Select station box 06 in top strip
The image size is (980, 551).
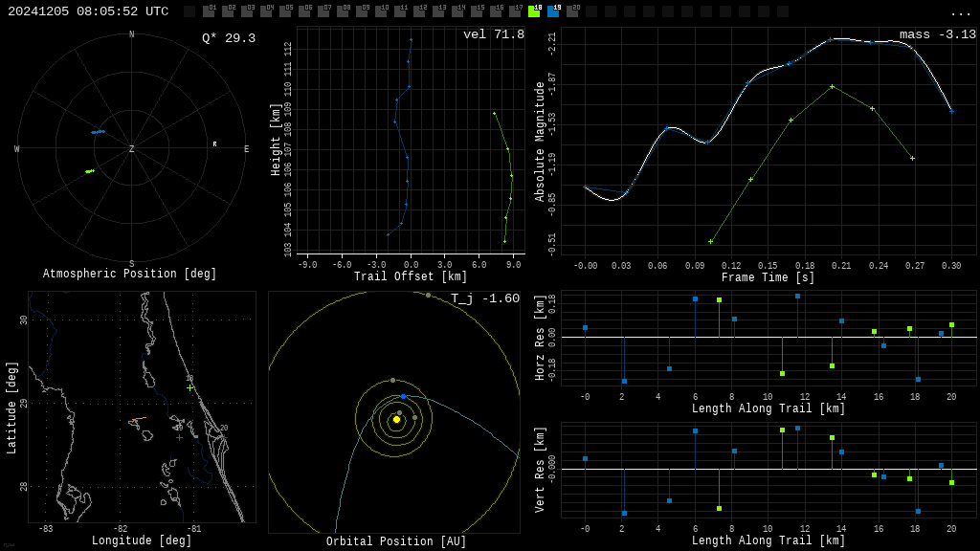(304, 11)
